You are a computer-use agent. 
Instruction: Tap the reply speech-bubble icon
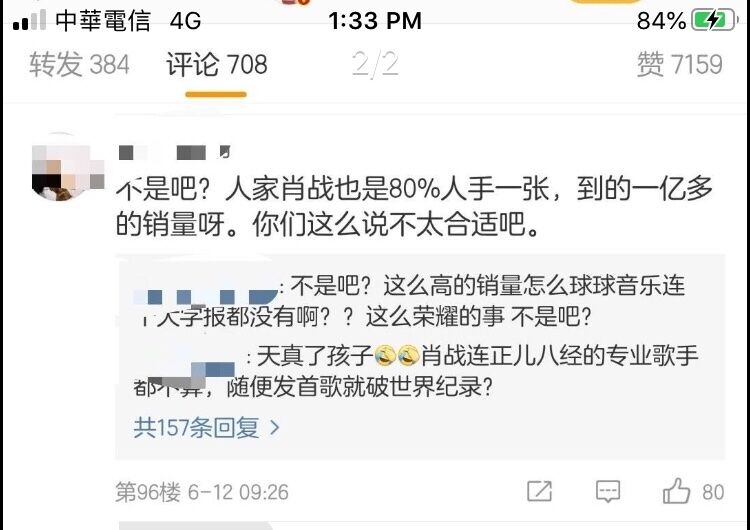(x=608, y=491)
